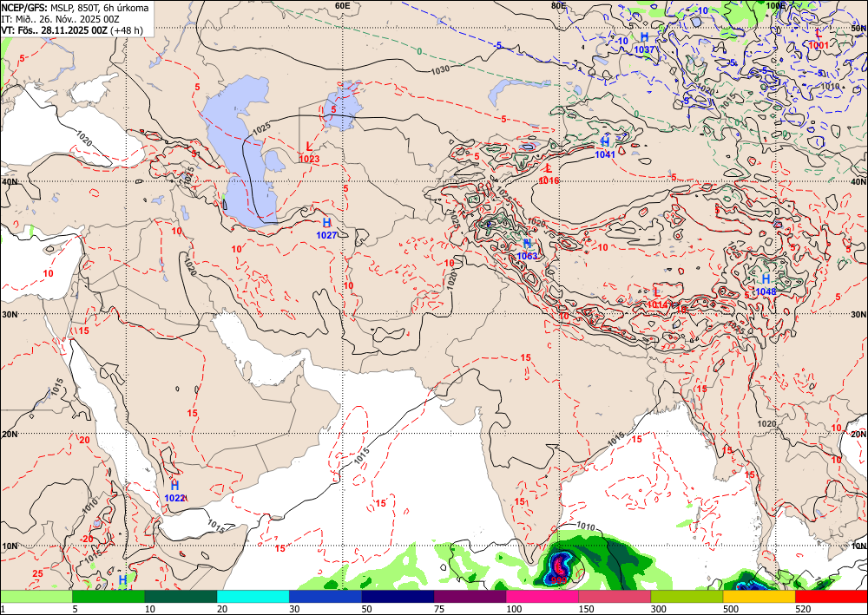Click the '80E' longitude label

click(x=558, y=5)
